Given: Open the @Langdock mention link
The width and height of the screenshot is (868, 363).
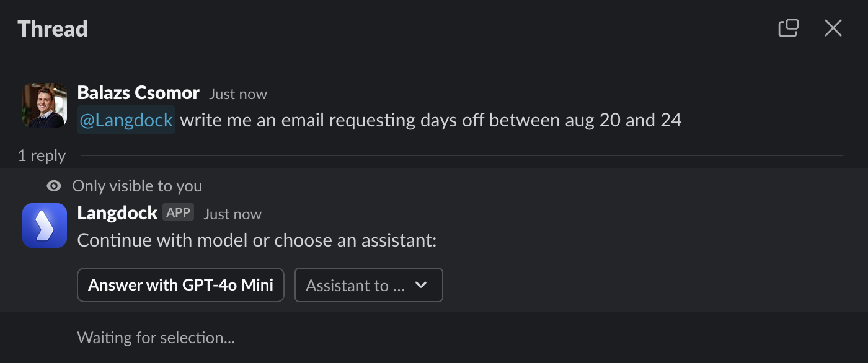Looking at the screenshot, I should 126,120.
